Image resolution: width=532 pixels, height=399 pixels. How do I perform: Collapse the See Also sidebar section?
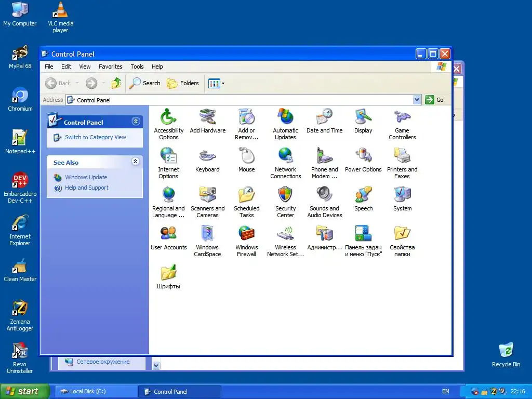coord(136,162)
